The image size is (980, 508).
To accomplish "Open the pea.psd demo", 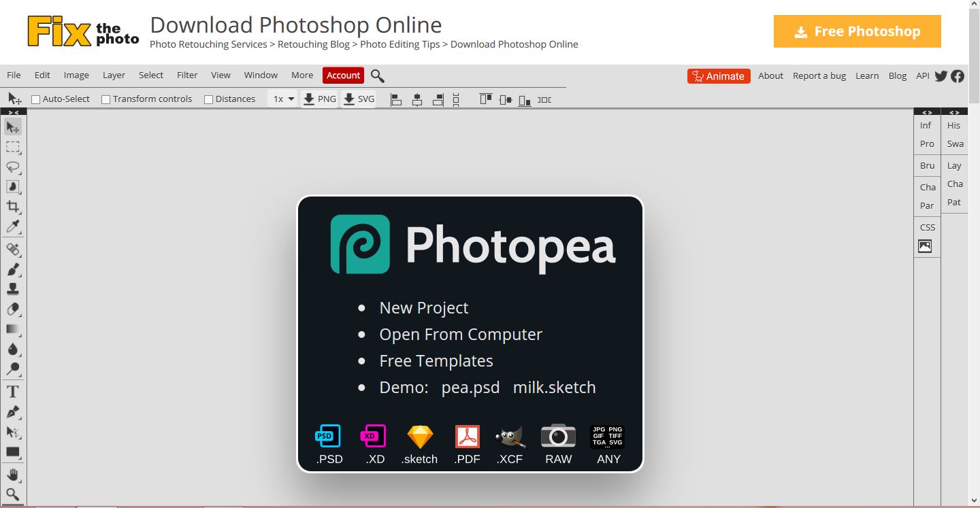I will pyautogui.click(x=470, y=388).
